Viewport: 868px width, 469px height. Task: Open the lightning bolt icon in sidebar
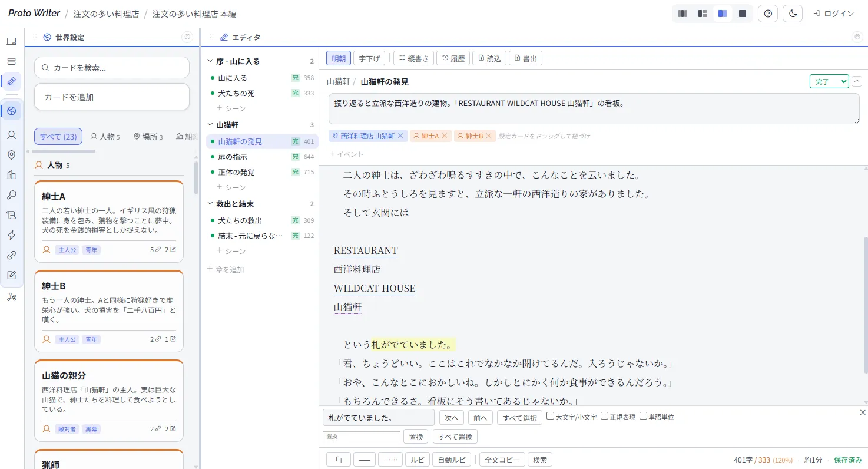[x=12, y=235]
